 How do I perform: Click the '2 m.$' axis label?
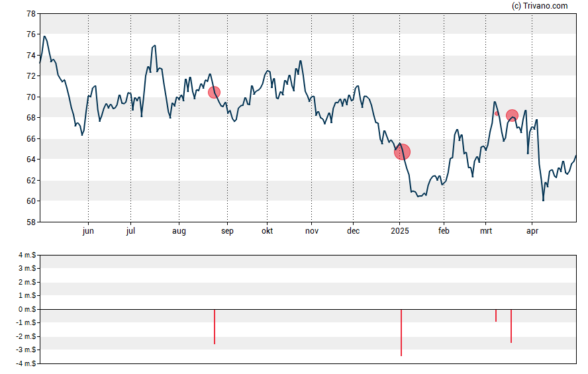tap(27, 282)
